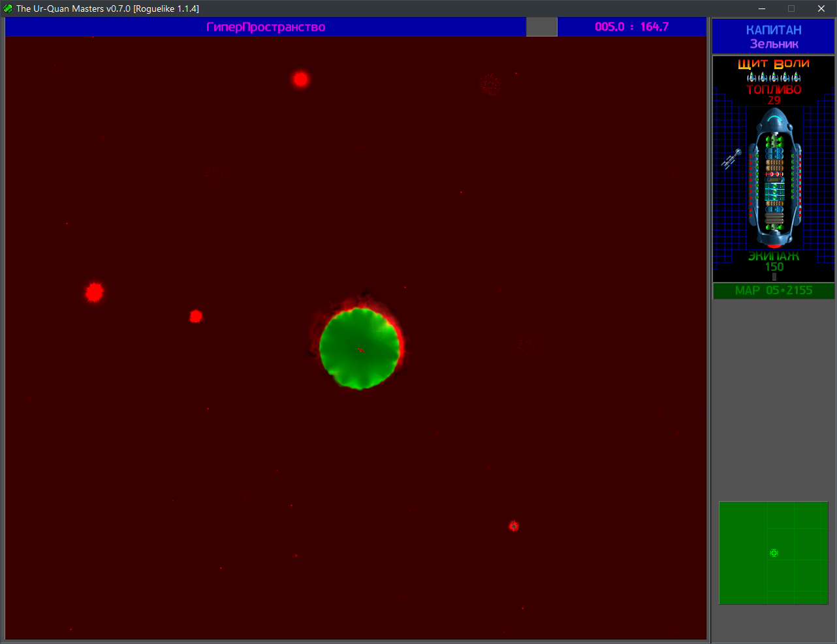Close the Ur-Quan Masters window
This screenshot has width=837, height=644.
[x=821, y=8]
